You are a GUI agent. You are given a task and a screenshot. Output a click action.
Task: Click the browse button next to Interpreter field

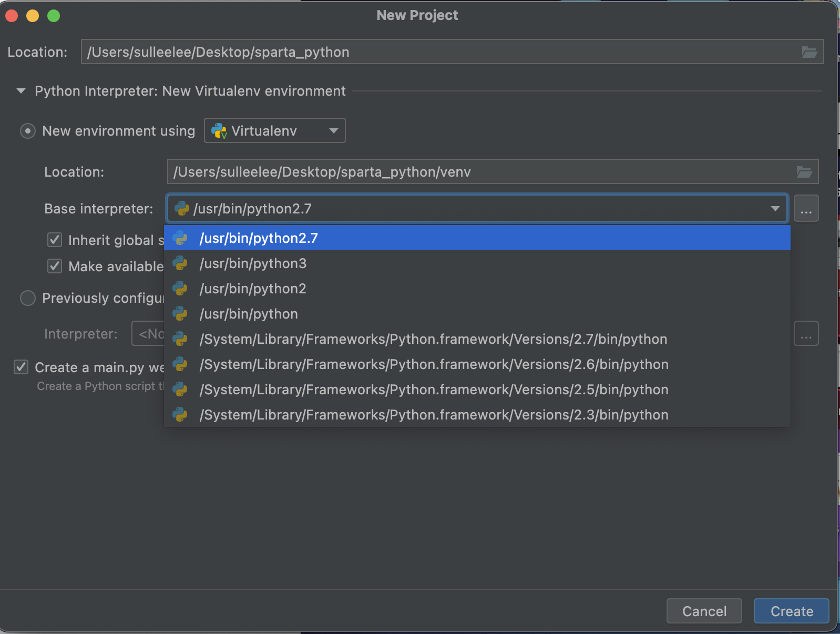[x=806, y=334]
